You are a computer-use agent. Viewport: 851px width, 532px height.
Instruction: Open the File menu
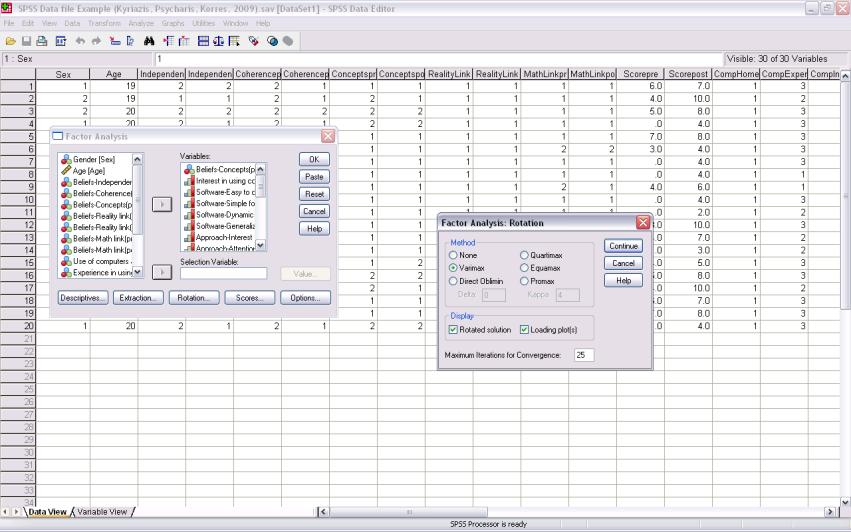click(9, 23)
